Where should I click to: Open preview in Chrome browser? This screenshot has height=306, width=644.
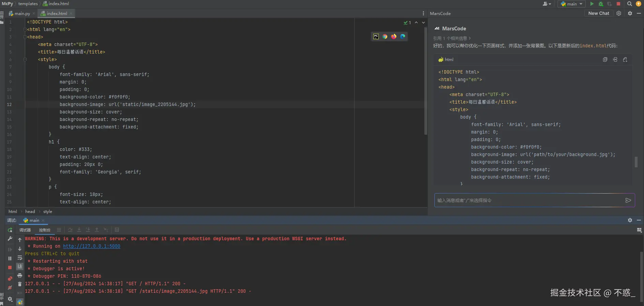click(385, 36)
